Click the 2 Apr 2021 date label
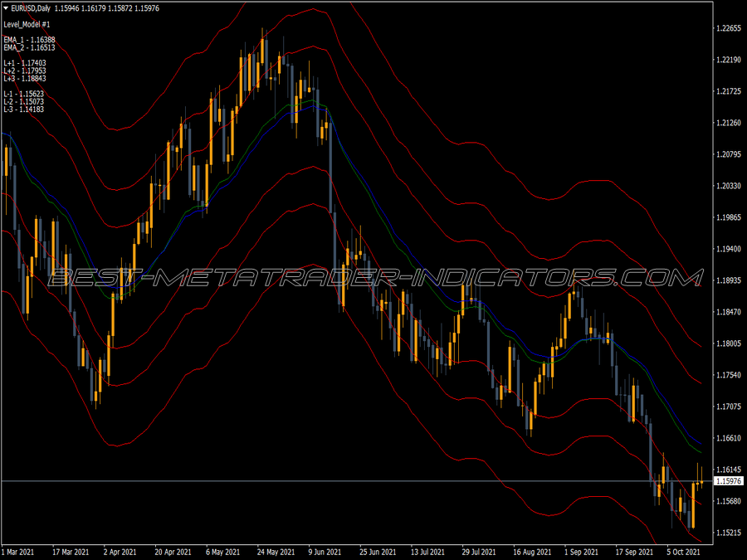Image resolution: width=747 pixels, height=560 pixels. coord(120,553)
